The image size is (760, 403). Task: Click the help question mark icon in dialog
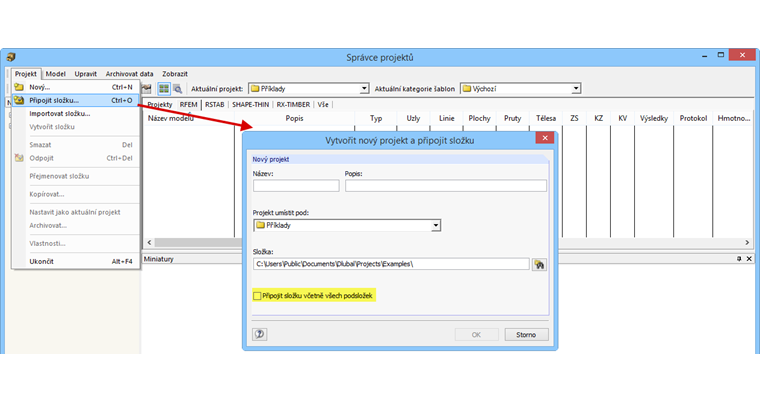(x=260, y=334)
